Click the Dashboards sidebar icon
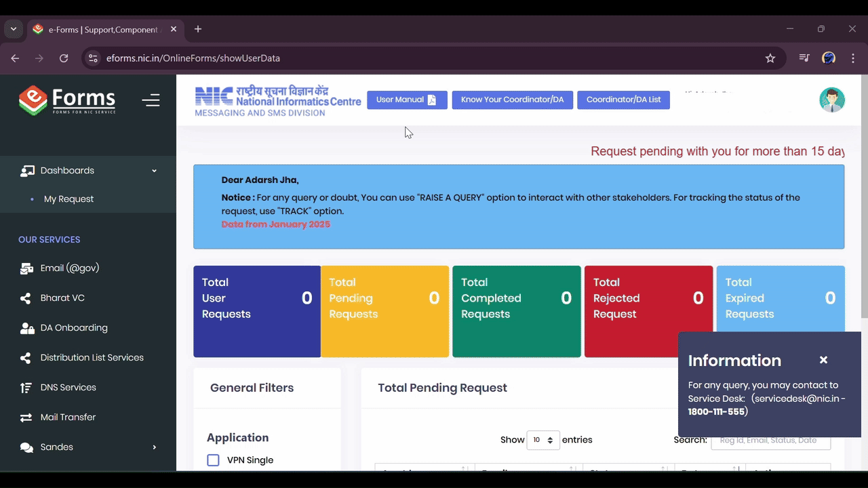Screen dimensions: 868x488 [27, 170]
